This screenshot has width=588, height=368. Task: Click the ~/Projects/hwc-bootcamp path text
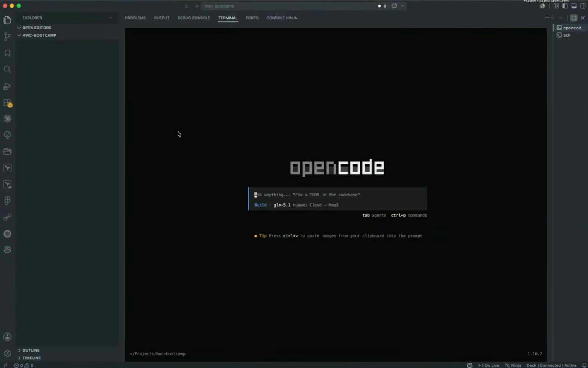157,354
